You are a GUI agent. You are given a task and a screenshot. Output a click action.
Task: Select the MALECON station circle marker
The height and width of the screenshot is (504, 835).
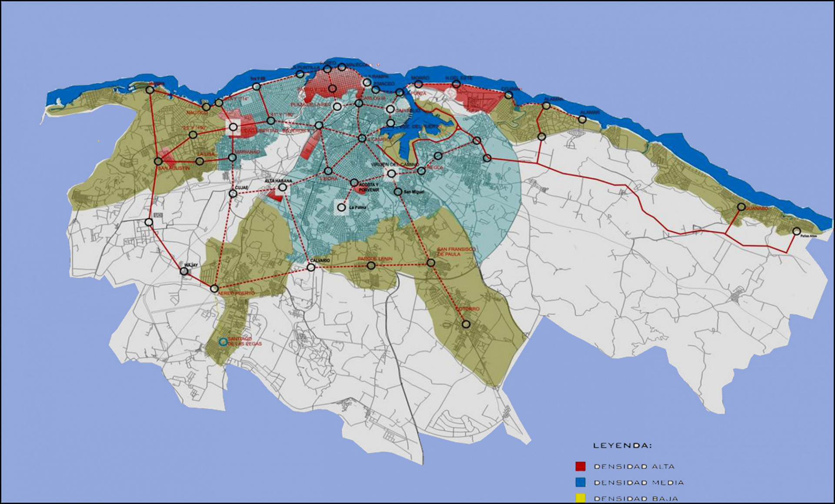click(341, 67)
